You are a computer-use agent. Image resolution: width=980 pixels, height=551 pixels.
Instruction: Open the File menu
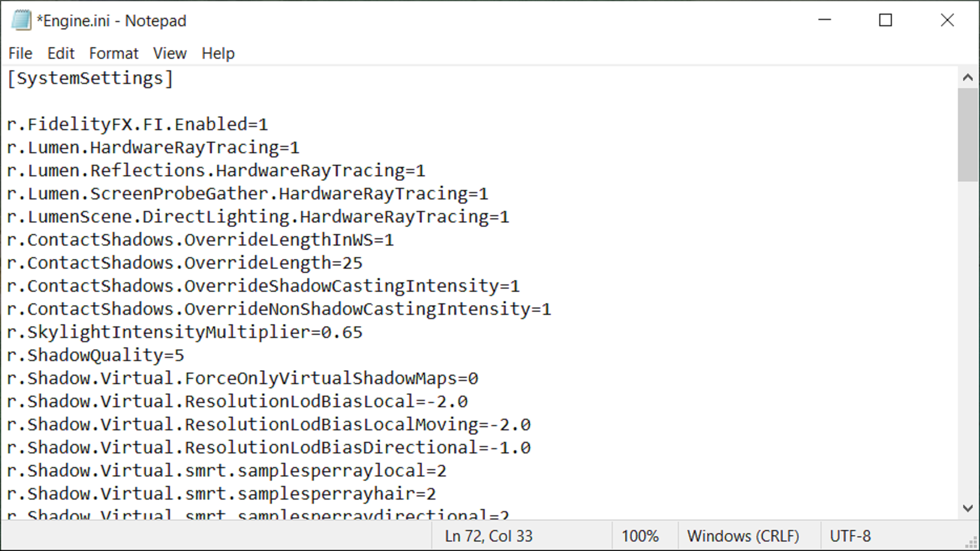click(20, 53)
